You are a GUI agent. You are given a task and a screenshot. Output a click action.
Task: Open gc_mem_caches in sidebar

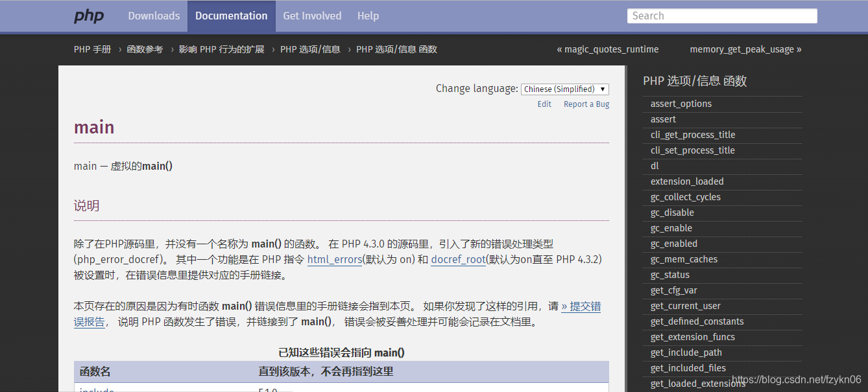coord(684,259)
